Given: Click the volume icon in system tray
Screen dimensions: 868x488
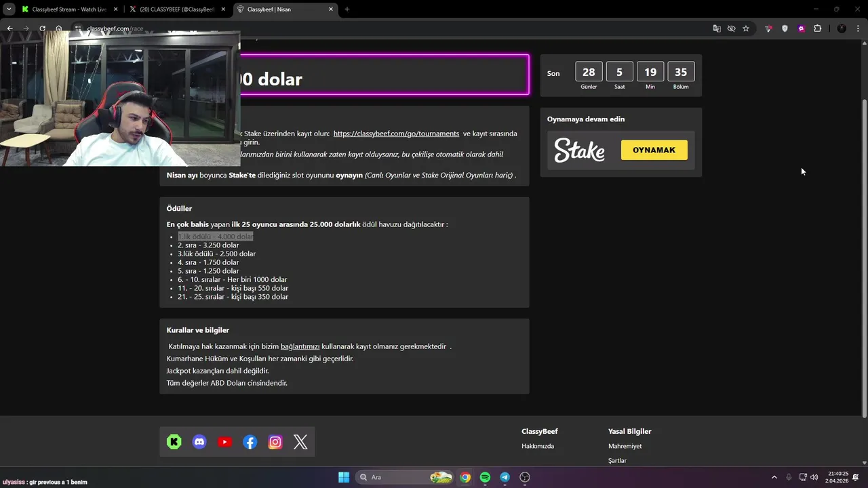Looking at the screenshot, I should [x=814, y=477].
